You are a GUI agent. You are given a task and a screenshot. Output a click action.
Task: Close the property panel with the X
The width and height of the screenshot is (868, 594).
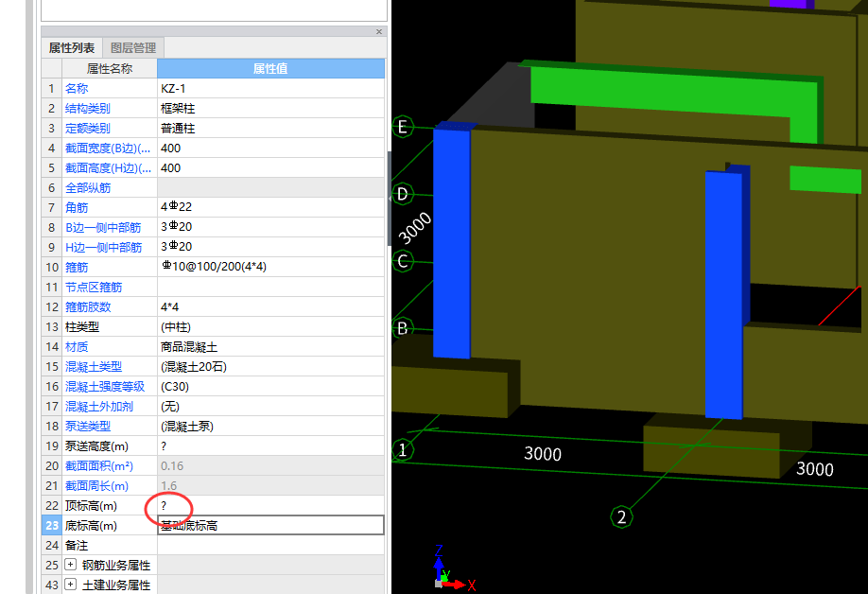pos(378,31)
